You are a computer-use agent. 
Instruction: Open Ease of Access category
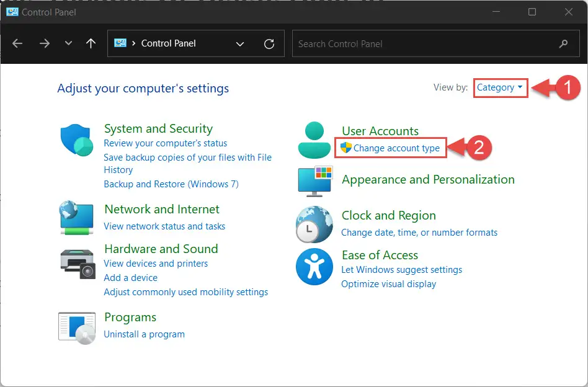pos(380,255)
